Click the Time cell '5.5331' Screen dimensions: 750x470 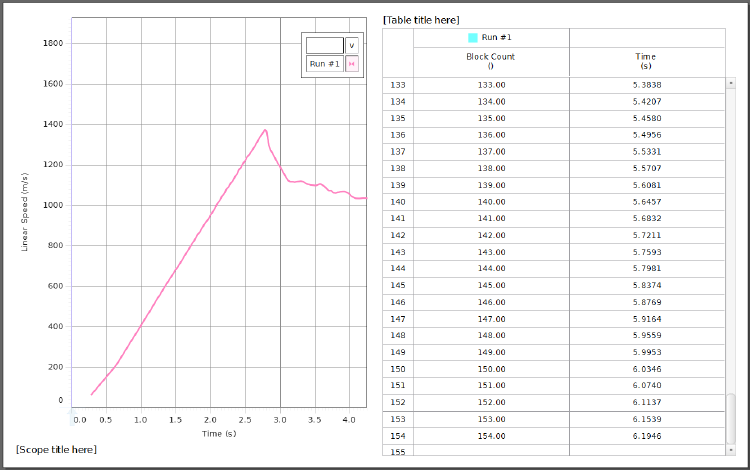click(x=647, y=152)
